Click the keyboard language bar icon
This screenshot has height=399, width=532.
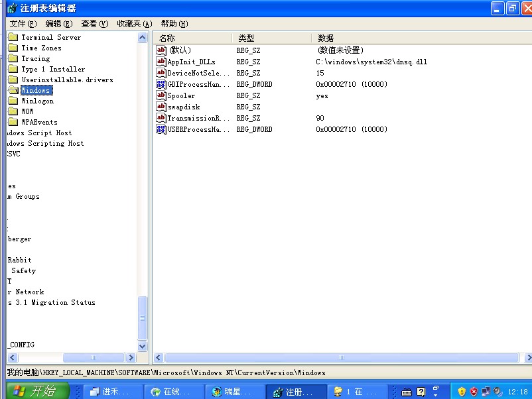pos(407,392)
